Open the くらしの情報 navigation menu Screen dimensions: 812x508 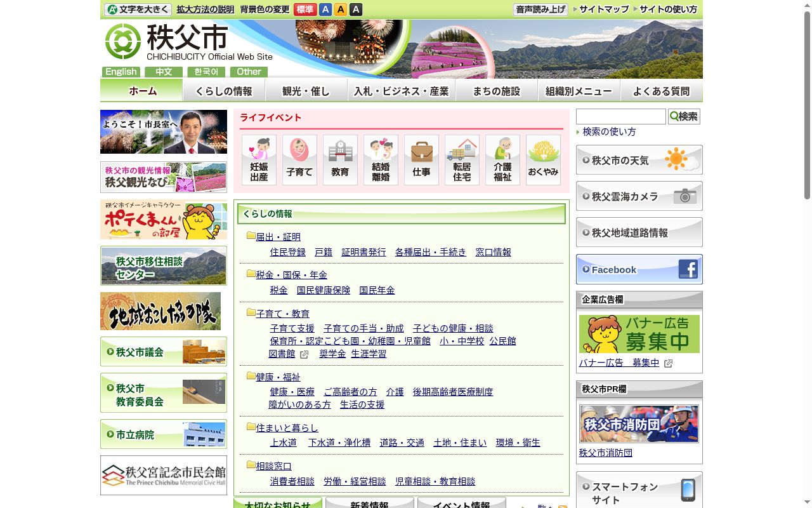coord(224,91)
